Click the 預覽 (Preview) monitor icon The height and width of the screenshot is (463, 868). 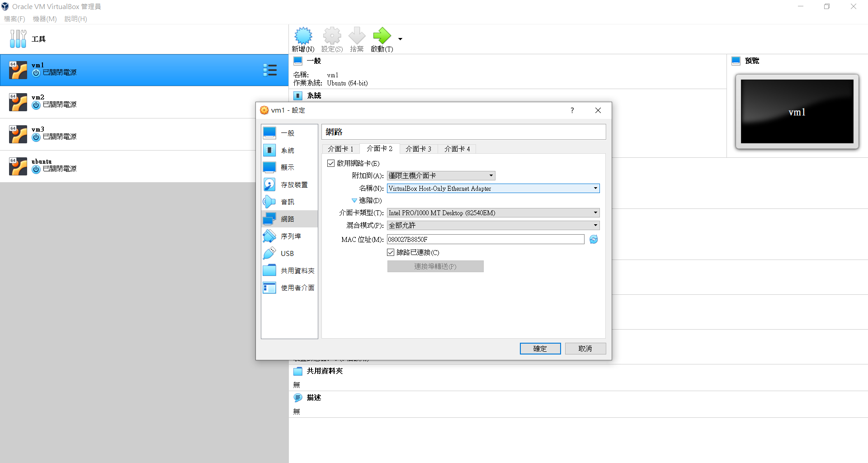[x=736, y=61]
